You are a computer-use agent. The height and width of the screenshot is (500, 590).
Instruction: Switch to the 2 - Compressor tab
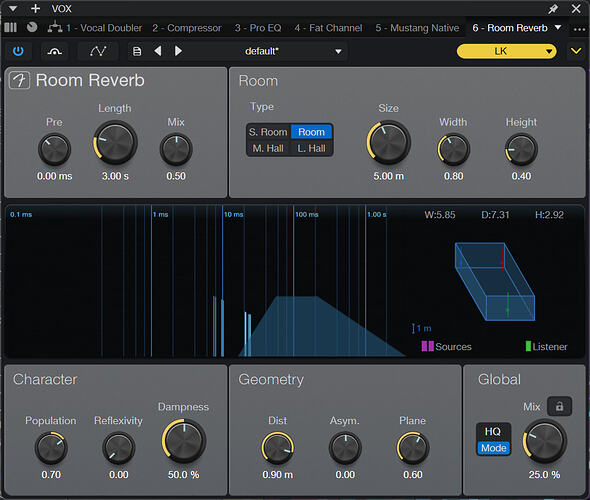187,28
